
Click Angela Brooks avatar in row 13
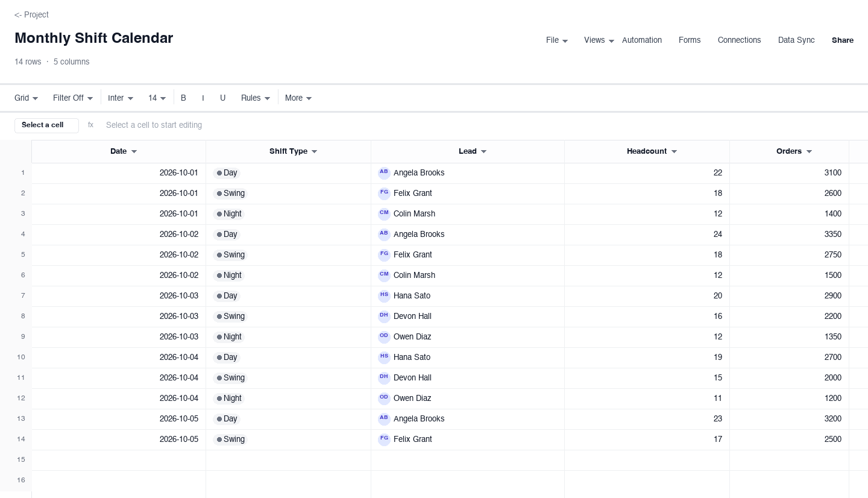(x=384, y=419)
